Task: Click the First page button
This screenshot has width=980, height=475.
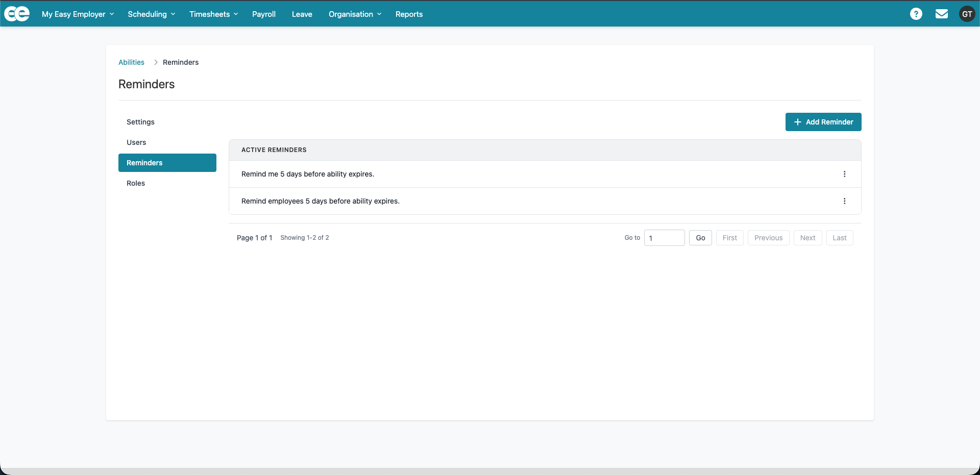Action: pyautogui.click(x=730, y=238)
